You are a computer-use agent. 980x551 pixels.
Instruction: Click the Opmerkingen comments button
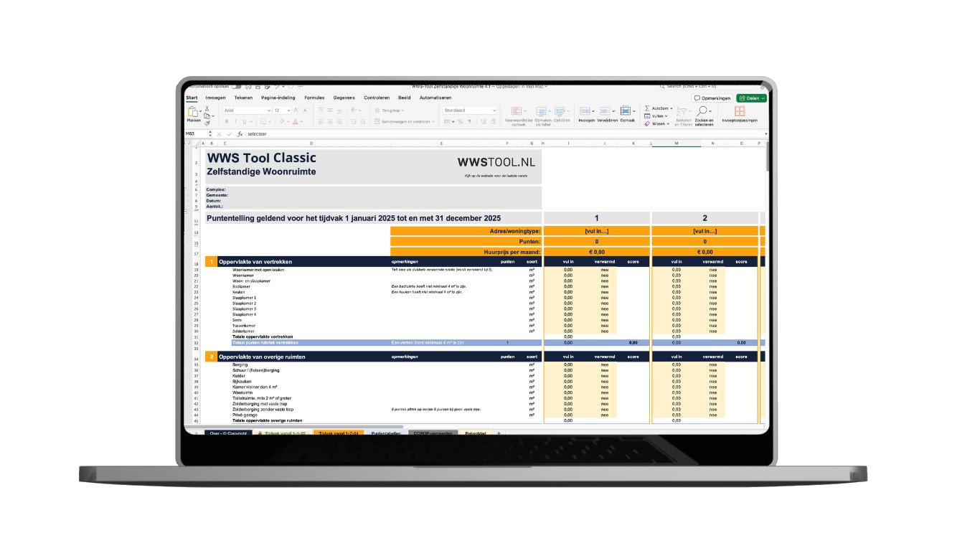tap(712, 98)
